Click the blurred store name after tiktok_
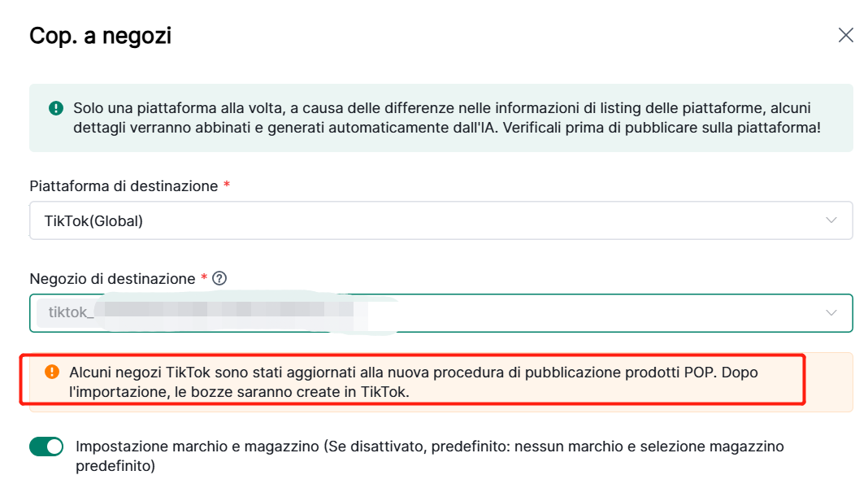The width and height of the screenshot is (868, 488). coord(228,312)
